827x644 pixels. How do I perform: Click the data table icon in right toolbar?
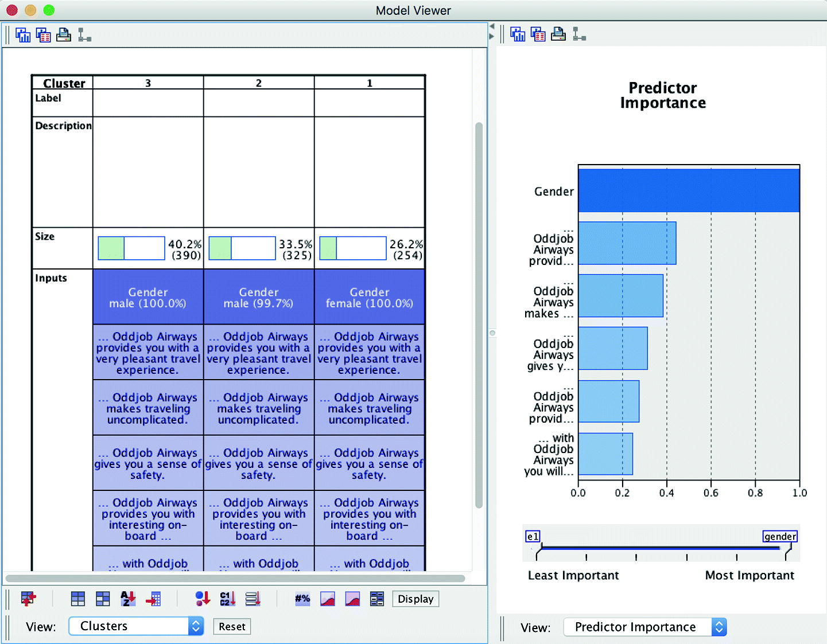[538, 34]
